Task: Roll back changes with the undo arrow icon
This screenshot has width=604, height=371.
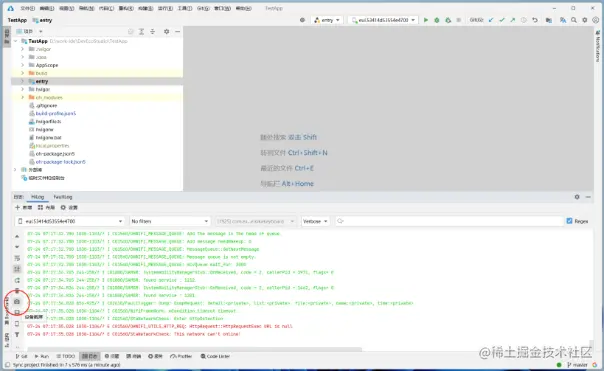Action: click(x=535, y=20)
